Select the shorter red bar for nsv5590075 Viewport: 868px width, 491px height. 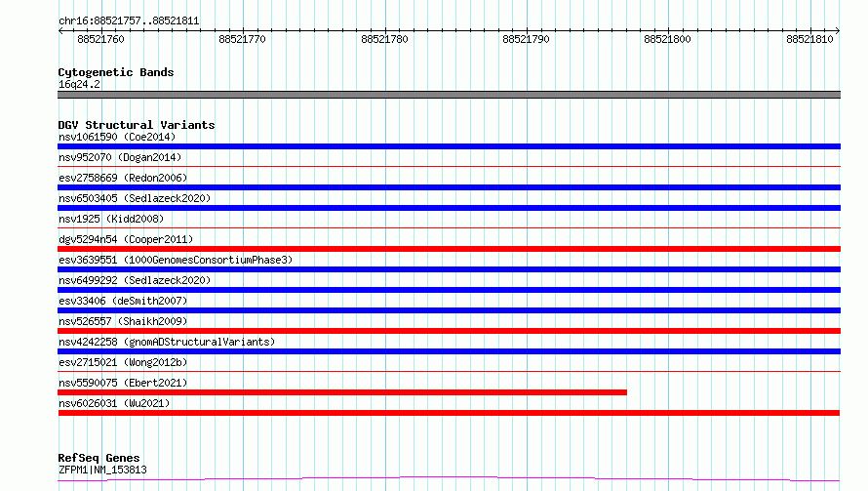(x=342, y=392)
